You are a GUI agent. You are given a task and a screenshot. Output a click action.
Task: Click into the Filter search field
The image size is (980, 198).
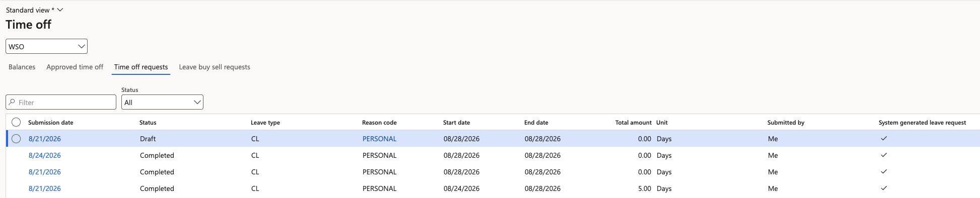(61, 102)
